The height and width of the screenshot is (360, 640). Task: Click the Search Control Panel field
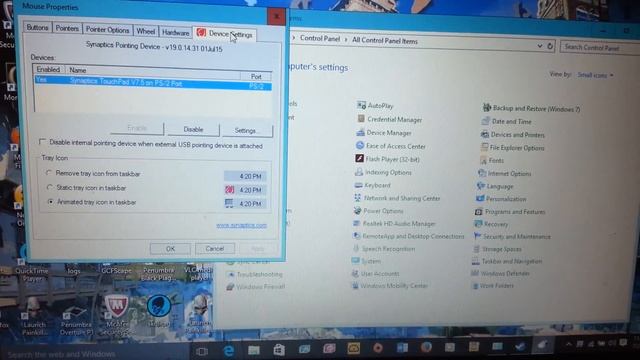click(x=600, y=47)
